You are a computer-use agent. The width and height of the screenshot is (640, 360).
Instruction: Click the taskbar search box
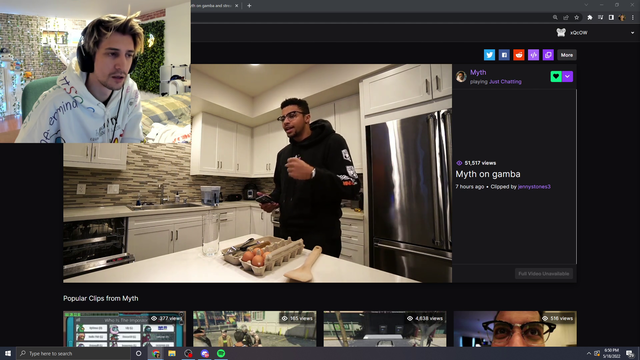(x=73, y=353)
